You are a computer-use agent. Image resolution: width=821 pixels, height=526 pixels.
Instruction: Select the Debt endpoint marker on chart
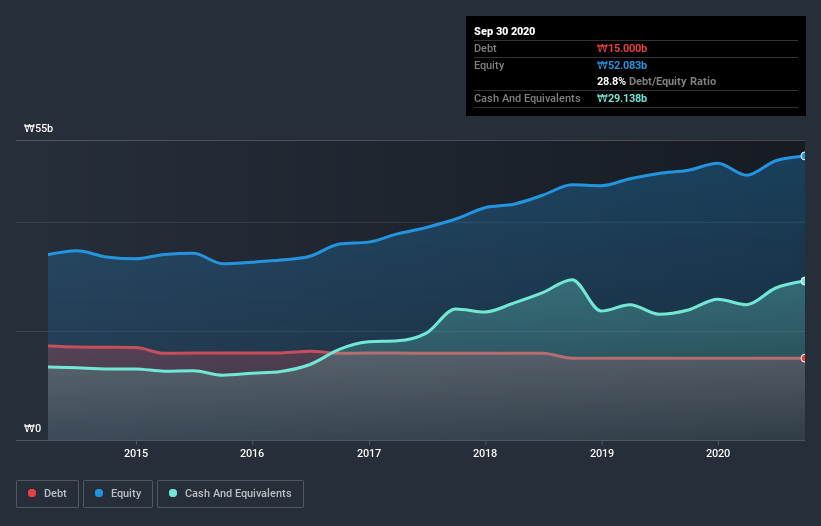click(x=804, y=358)
